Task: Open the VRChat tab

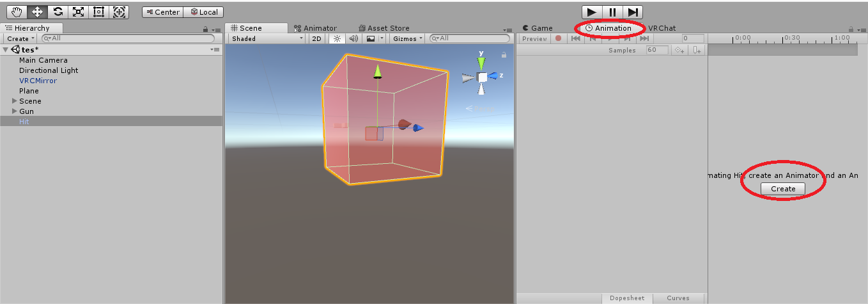Action: point(662,28)
